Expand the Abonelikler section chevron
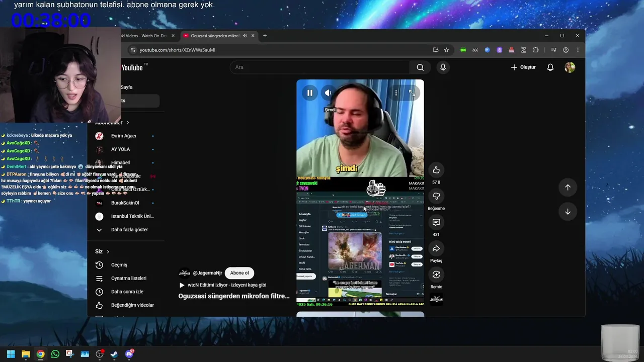Screen dimensions: 644x362 point(128,123)
